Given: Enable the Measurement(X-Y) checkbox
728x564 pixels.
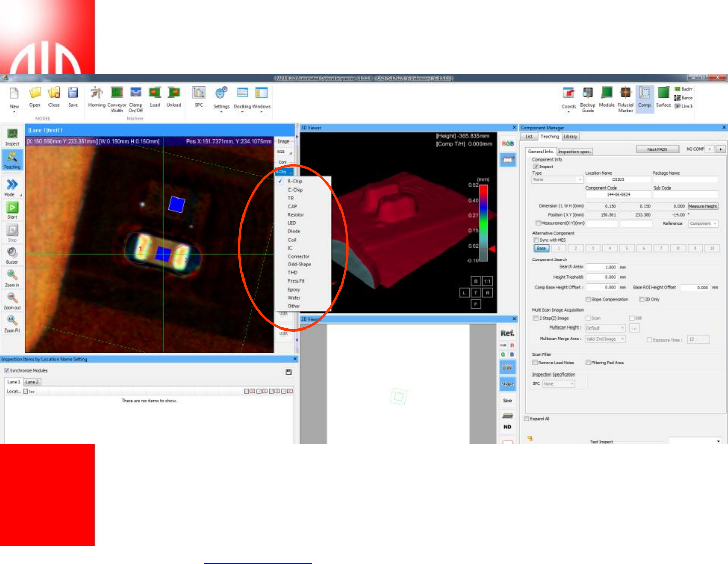Looking at the screenshot, I should (x=538, y=223).
